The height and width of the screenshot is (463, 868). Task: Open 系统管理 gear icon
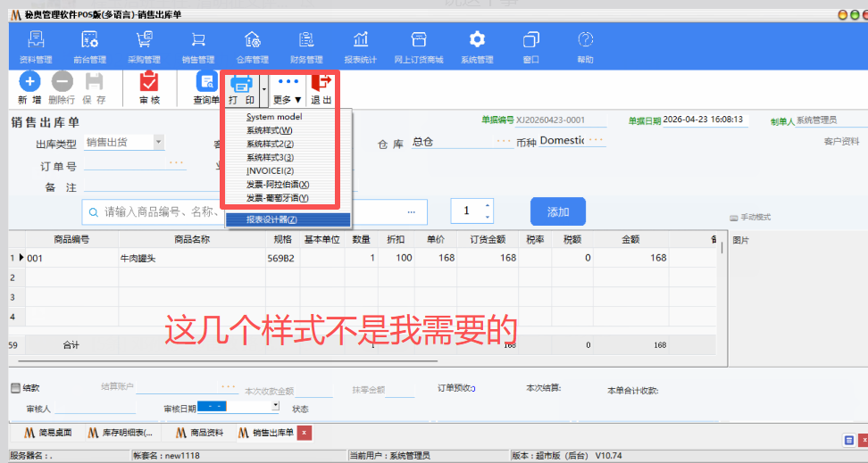(477, 40)
